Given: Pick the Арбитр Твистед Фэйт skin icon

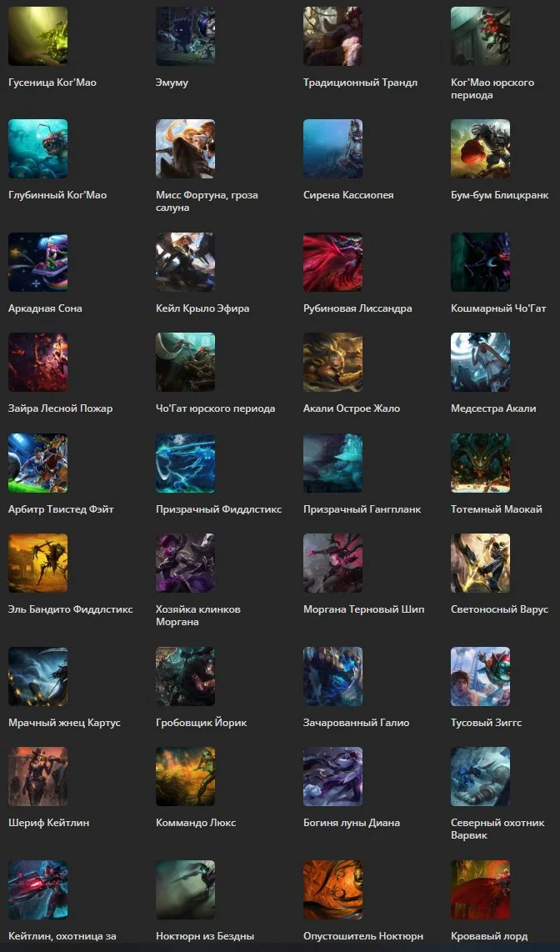Looking at the screenshot, I should 37,463.
